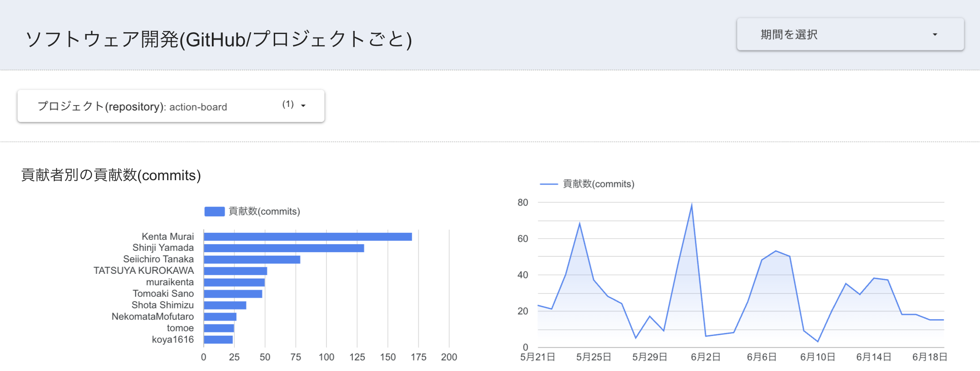Screen dimensions: 980x371
Task: Click the tomoe bar
Action: [219, 328]
